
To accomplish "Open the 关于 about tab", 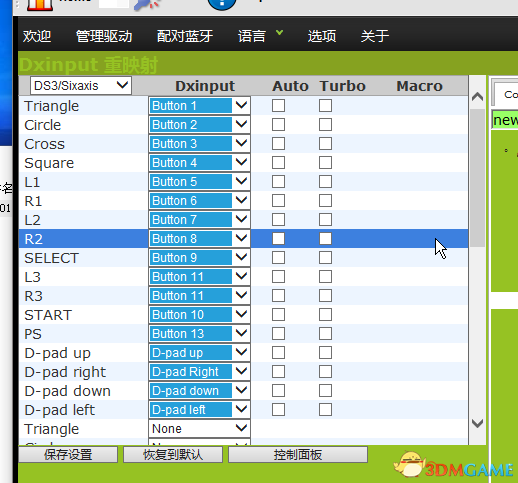I will (x=375, y=36).
